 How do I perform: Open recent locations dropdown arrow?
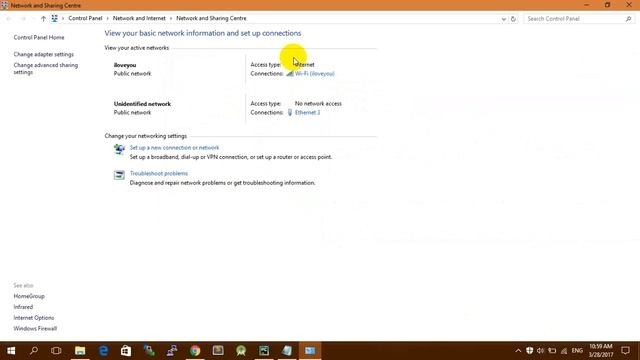tap(33, 18)
